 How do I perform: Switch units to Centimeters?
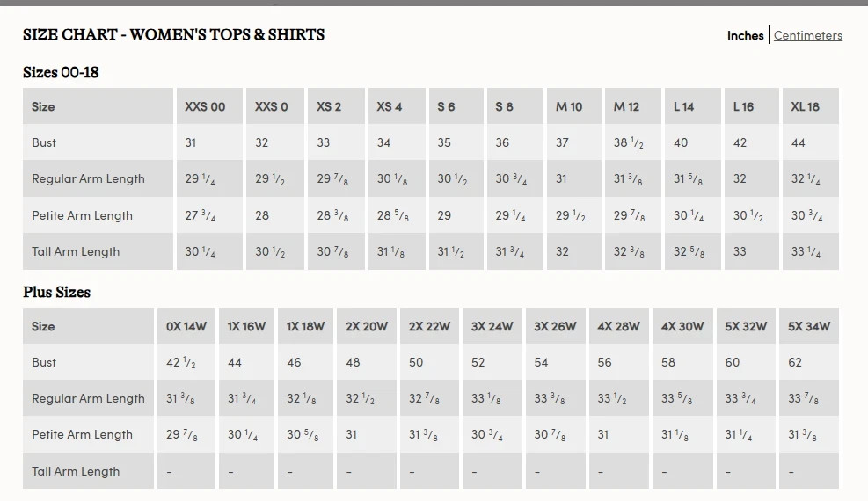click(x=807, y=35)
